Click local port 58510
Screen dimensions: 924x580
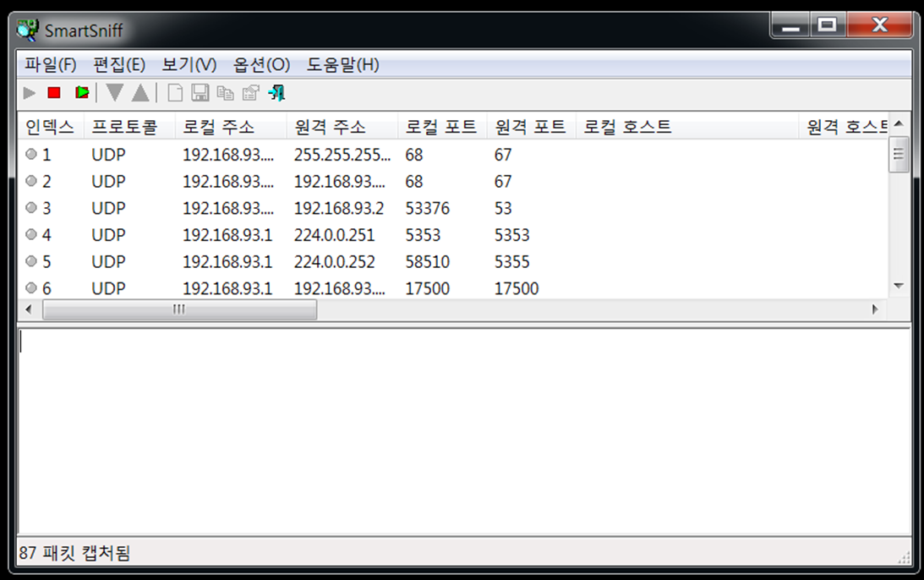(x=427, y=262)
